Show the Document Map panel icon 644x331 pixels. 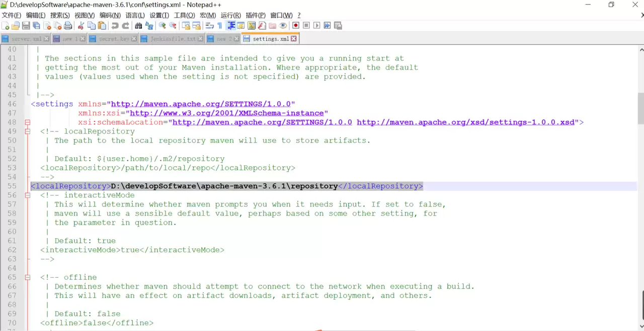[x=252, y=26]
